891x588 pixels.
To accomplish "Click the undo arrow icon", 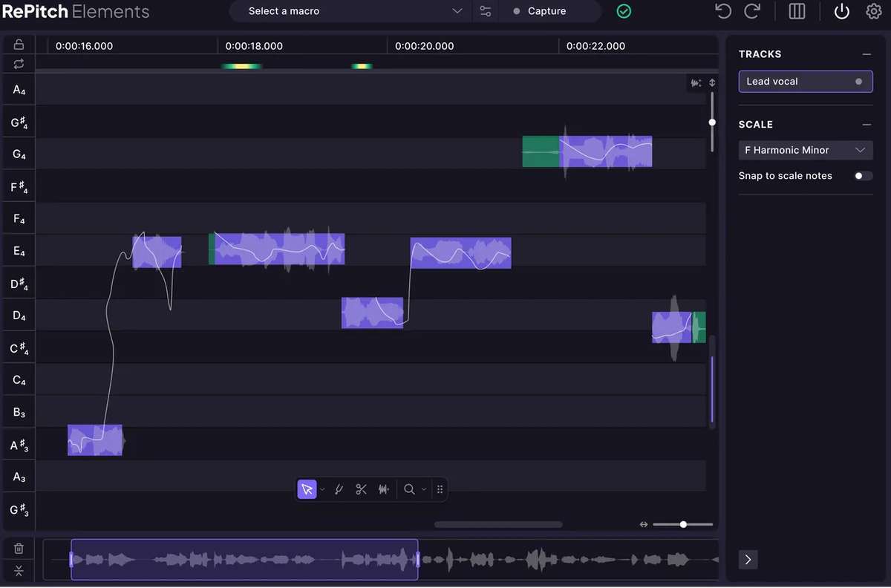I will [x=722, y=11].
